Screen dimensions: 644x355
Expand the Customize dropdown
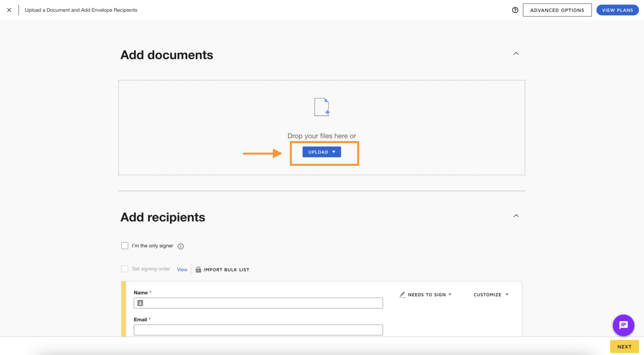pyautogui.click(x=491, y=295)
